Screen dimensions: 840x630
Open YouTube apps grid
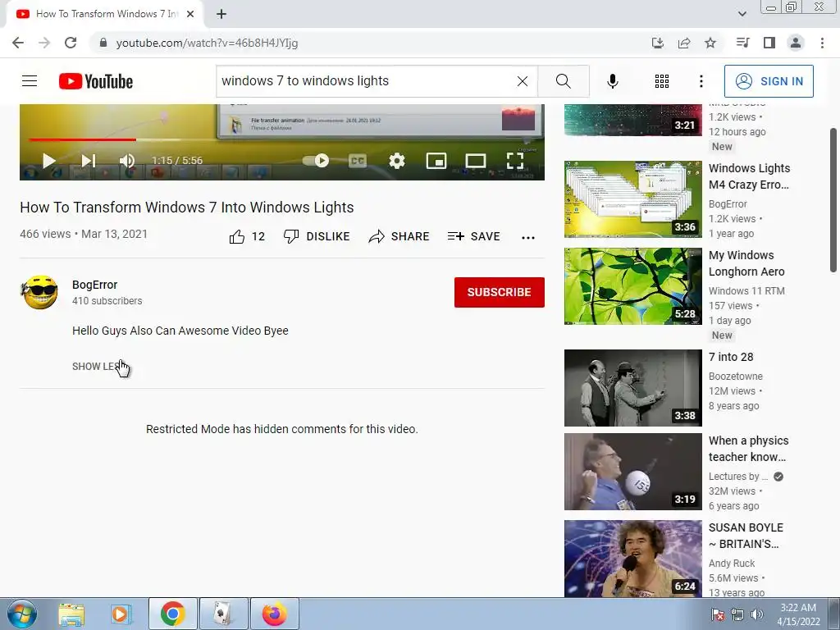(662, 81)
